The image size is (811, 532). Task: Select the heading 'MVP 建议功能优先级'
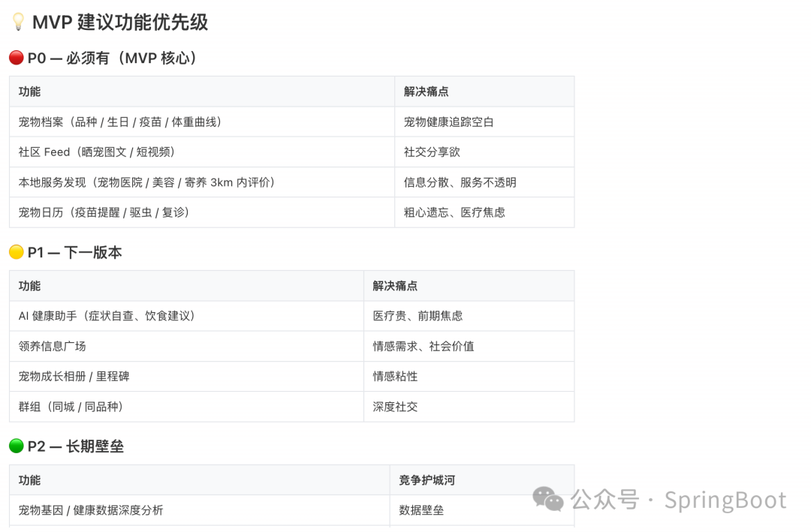point(120,23)
